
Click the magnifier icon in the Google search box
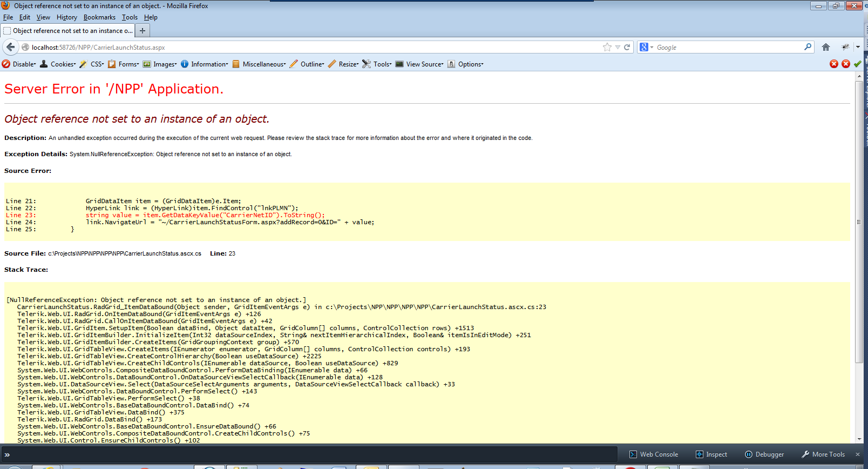pos(808,47)
